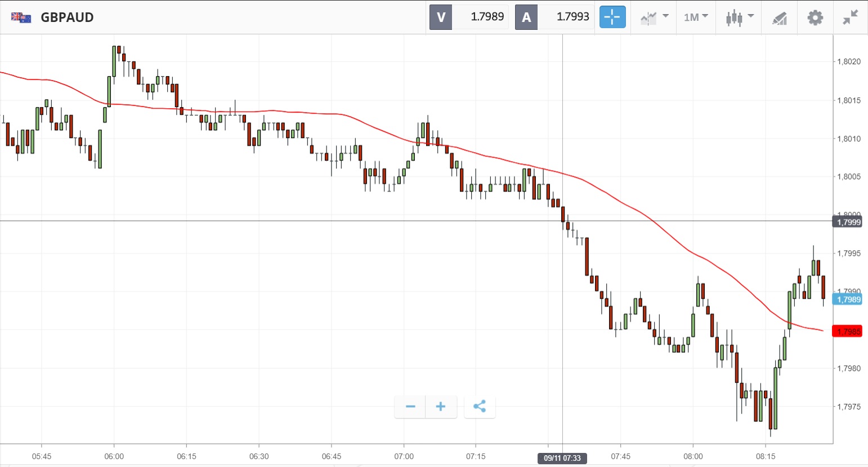Click the blue current price label 1,7989

[x=848, y=300]
